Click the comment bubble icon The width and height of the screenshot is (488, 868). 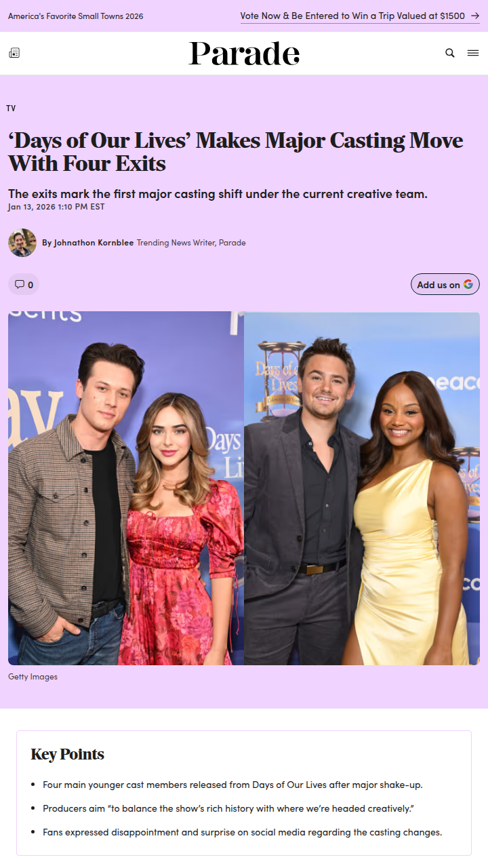(x=20, y=284)
